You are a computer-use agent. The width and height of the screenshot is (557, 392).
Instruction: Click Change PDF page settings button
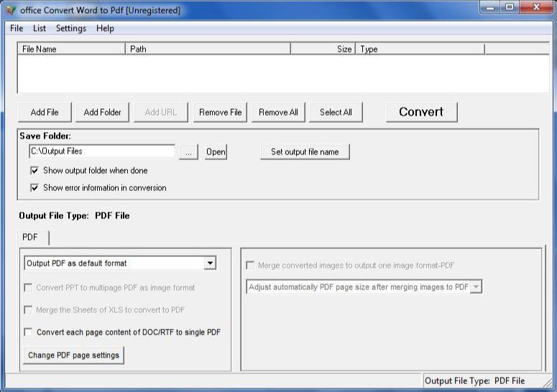pyautogui.click(x=73, y=355)
